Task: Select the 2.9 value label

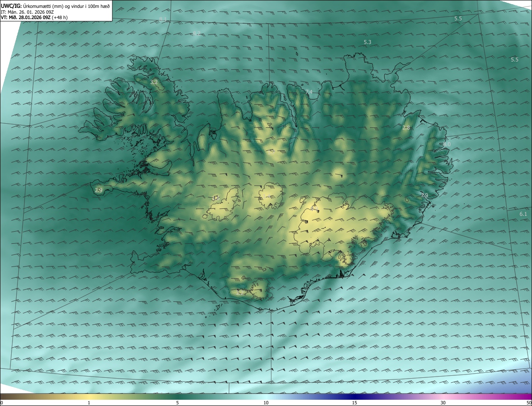Action: [x=99, y=190]
